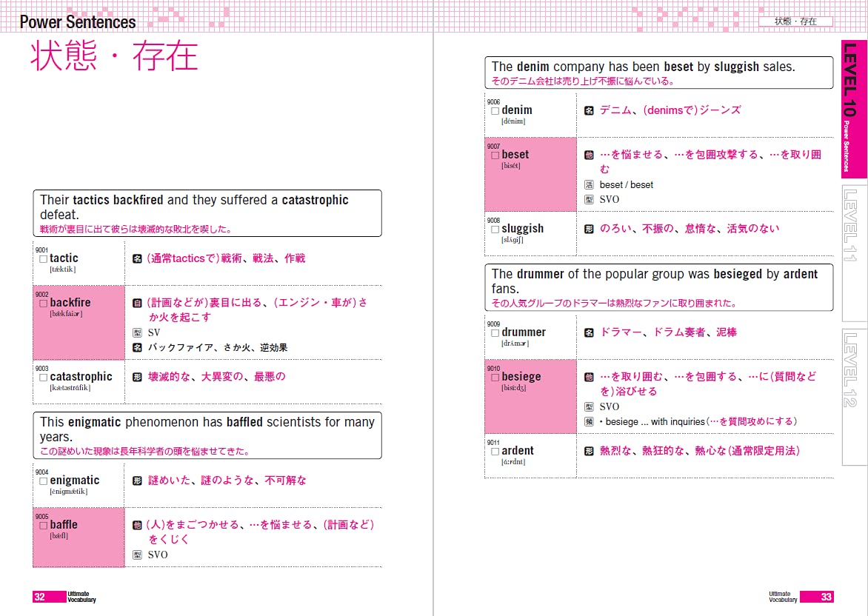
Task: Check the box beside enigmatic
Action: click(x=44, y=481)
